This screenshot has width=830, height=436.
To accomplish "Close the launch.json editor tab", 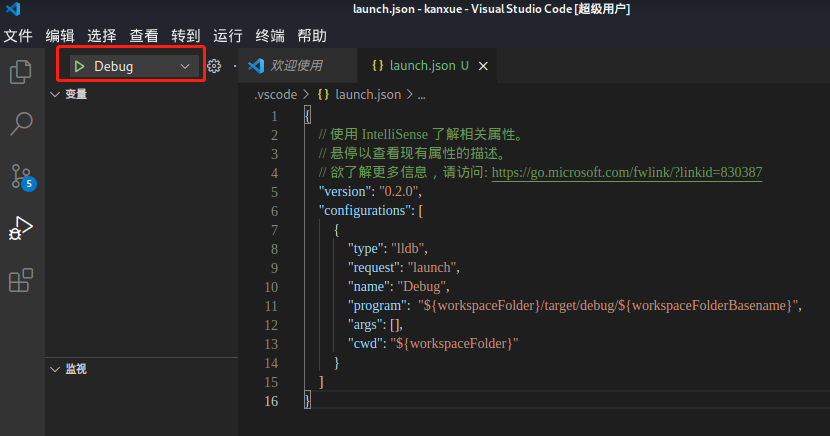I will click(484, 67).
